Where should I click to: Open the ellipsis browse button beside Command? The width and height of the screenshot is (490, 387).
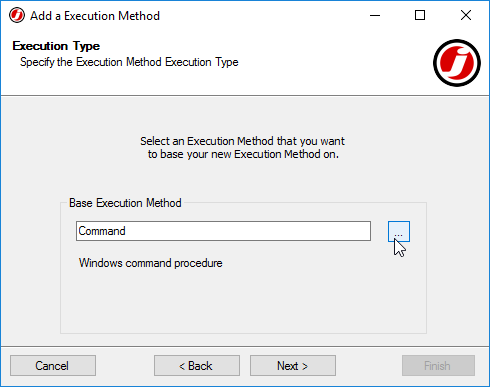tap(399, 231)
